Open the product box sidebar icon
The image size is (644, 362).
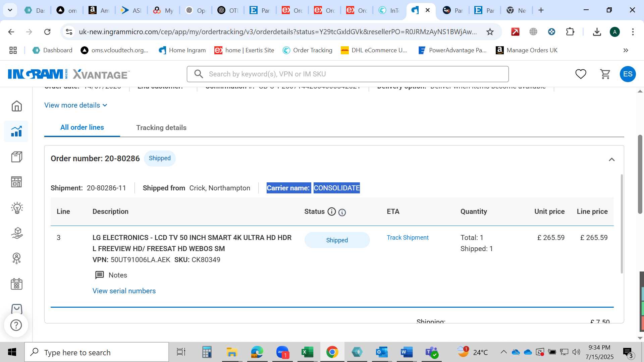[x=16, y=157]
